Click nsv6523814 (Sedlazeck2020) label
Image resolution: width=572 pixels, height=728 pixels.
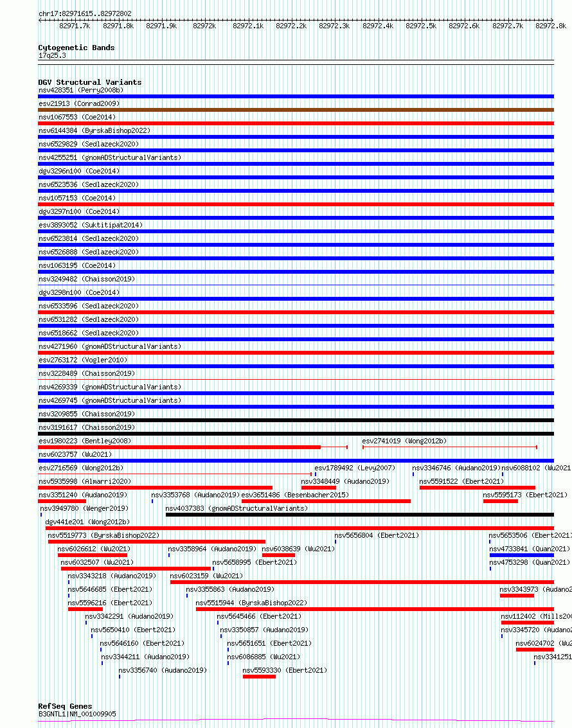click(x=89, y=238)
